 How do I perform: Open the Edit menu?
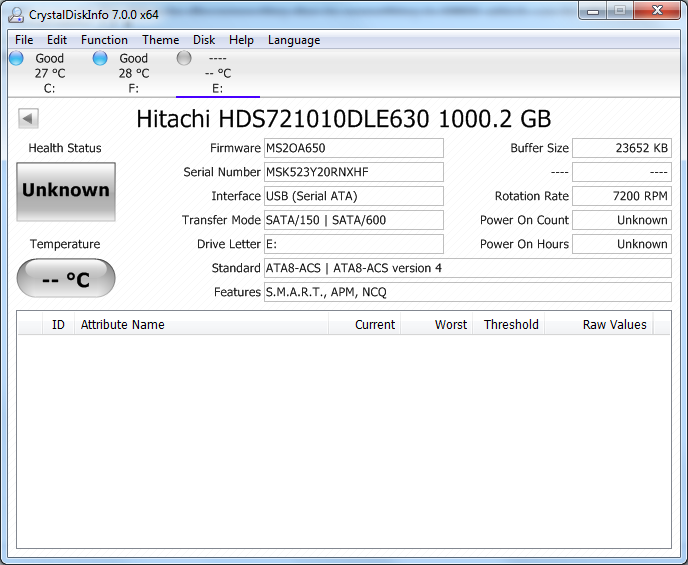[57, 40]
